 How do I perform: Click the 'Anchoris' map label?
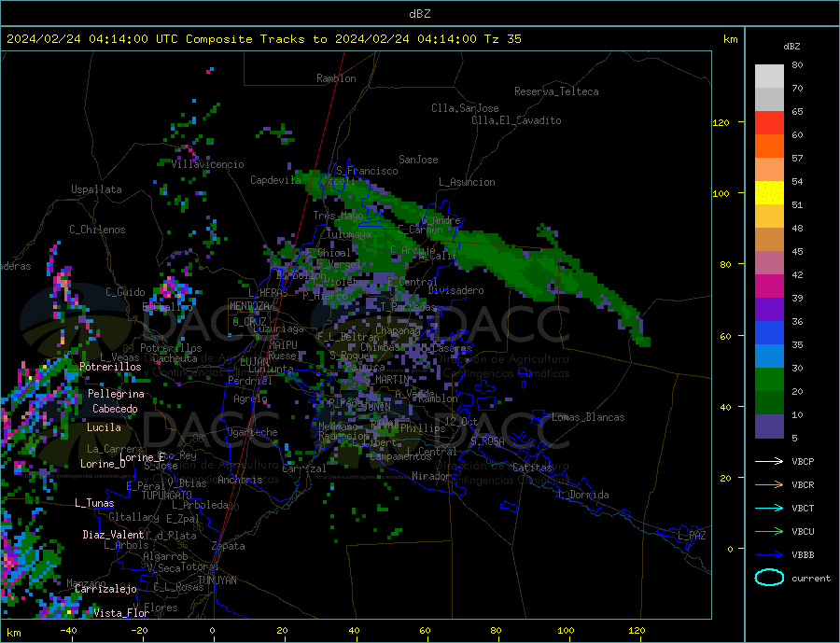tap(240, 480)
